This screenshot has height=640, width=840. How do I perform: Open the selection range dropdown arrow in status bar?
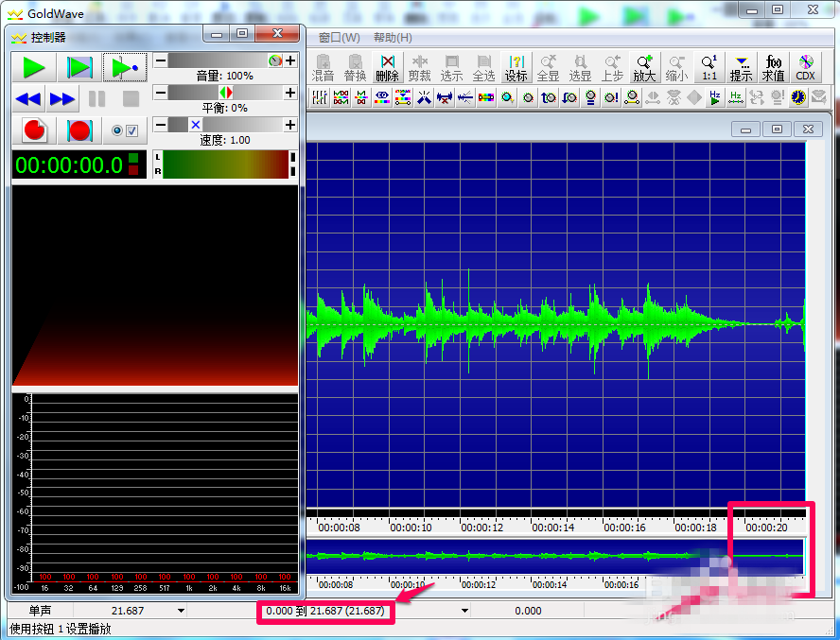pos(464,611)
